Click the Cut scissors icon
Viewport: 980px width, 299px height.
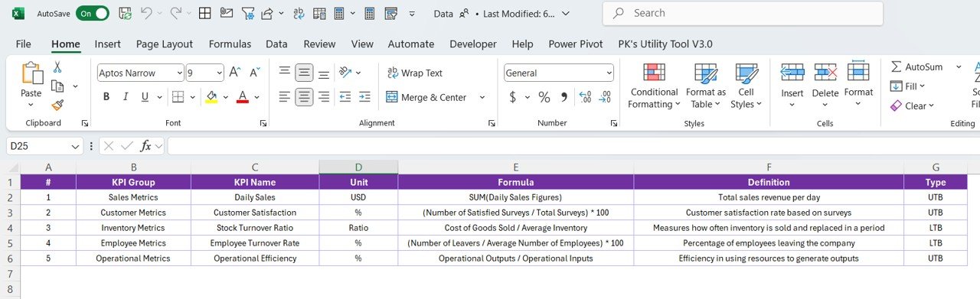pos(57,67)
